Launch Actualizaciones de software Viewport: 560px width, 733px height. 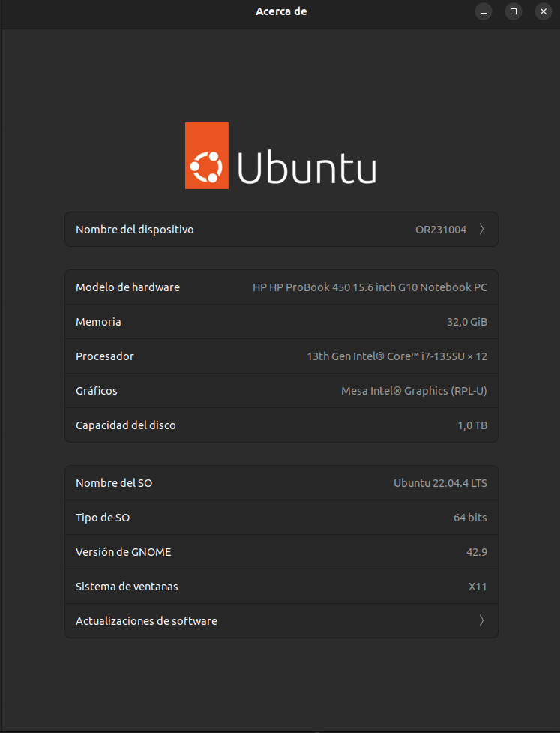point(281,620)
